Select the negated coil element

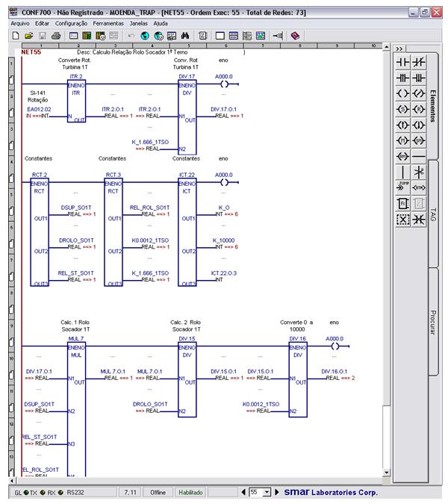tap(418, 93)
